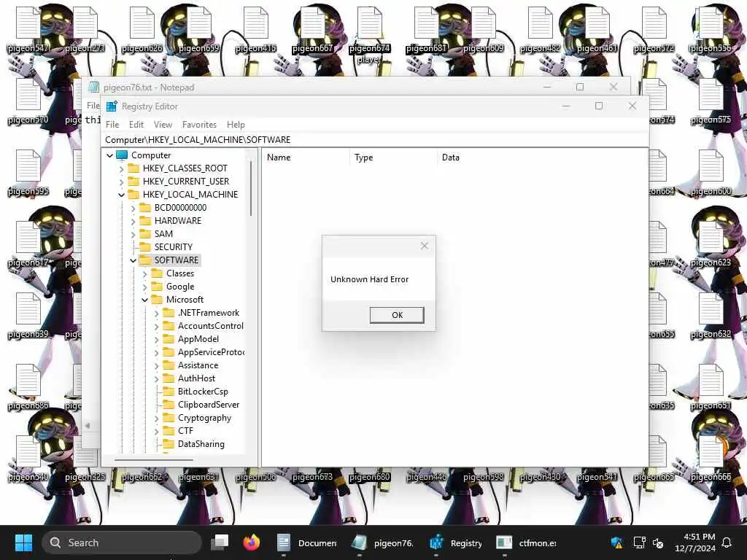Open Firefox from the taskbar
This screenshot has height=560, width=747.
click(252, 542)
